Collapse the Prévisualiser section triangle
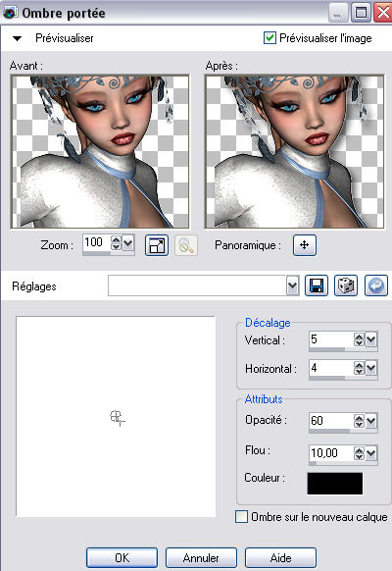The height and width of the screenshot is (571, 392). click(17, 38)
